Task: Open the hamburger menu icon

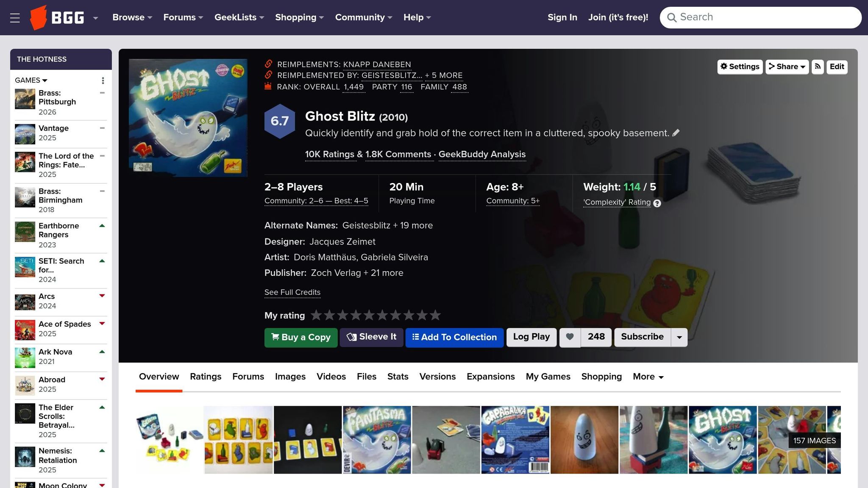Action: coord(15,18)
